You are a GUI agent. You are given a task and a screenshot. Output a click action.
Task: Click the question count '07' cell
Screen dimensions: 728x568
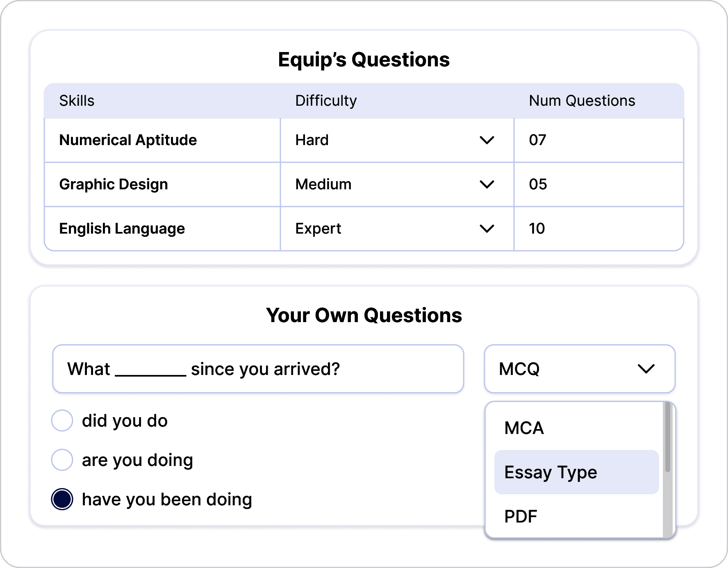pyautogui.click(x=537, y=140)
